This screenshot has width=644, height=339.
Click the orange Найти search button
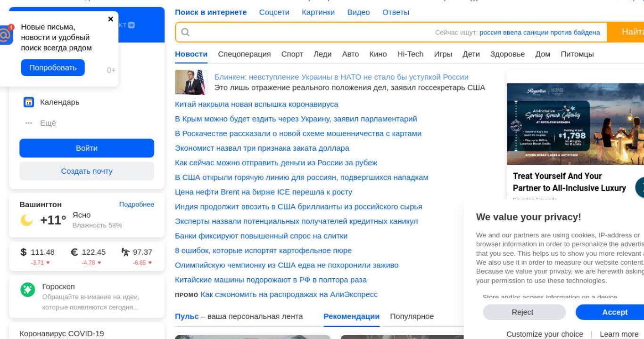tap(626, 32)
